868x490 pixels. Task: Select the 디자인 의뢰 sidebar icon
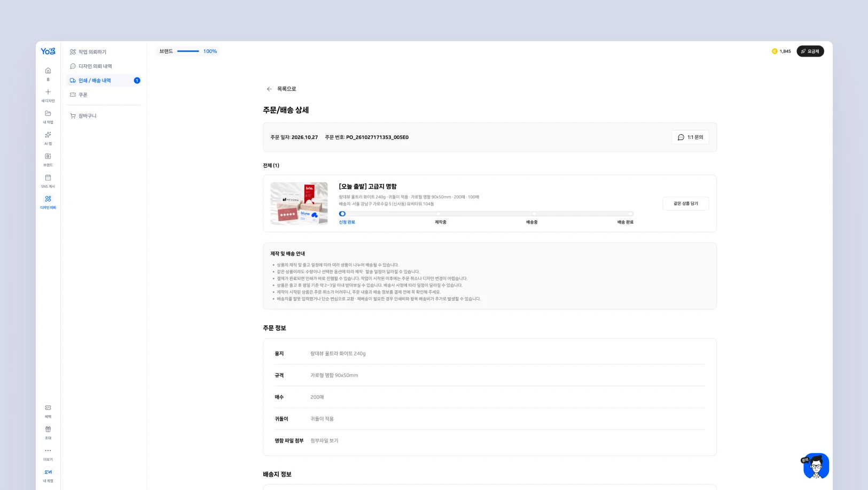(48, 199)
